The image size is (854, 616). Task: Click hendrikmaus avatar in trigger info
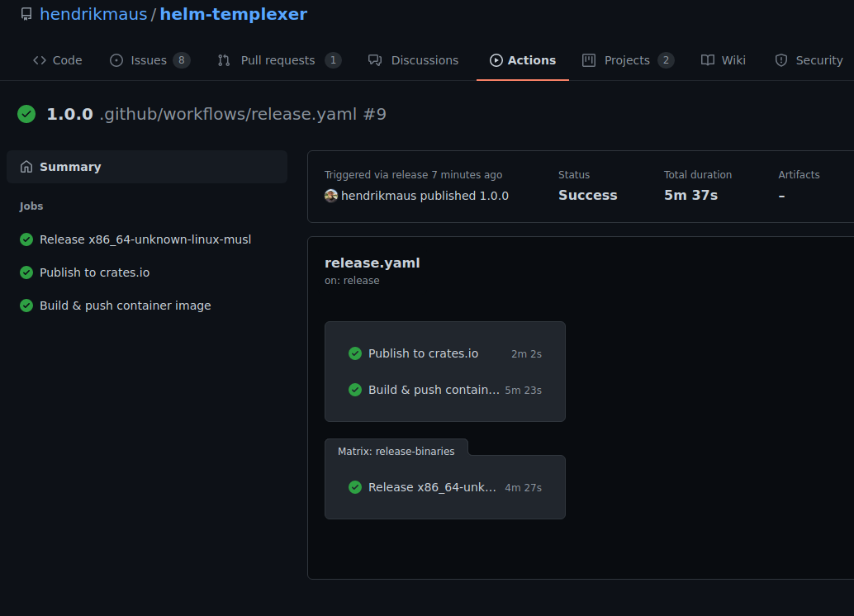point(331,196)
